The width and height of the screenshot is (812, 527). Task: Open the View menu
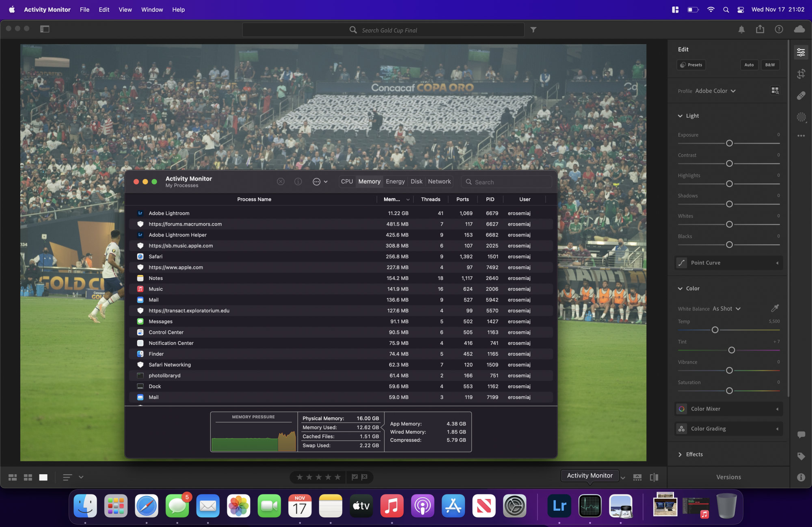[x=125, y=10]
